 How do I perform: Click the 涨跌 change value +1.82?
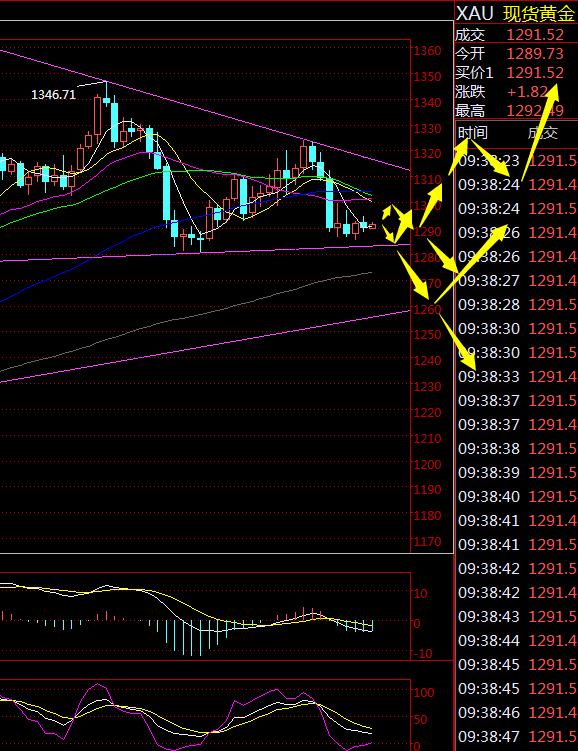coord(527,92)
